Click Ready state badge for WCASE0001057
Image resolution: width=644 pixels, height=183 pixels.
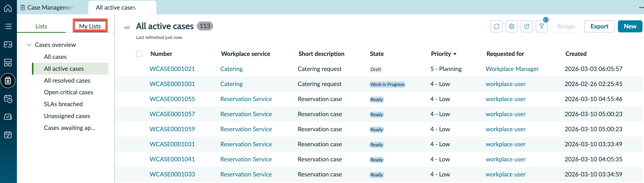[377, 114]
